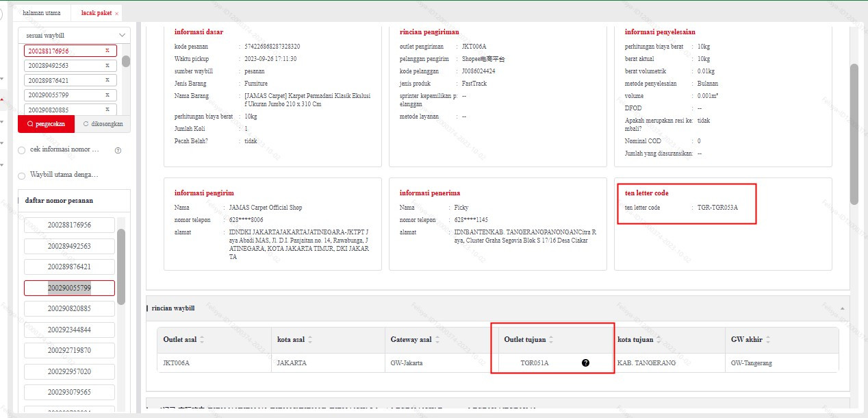Screen dimensions: 868x418
Task: Select order 200290820885 in daftar nomor pesanan
Action: (x=69, y=308)
